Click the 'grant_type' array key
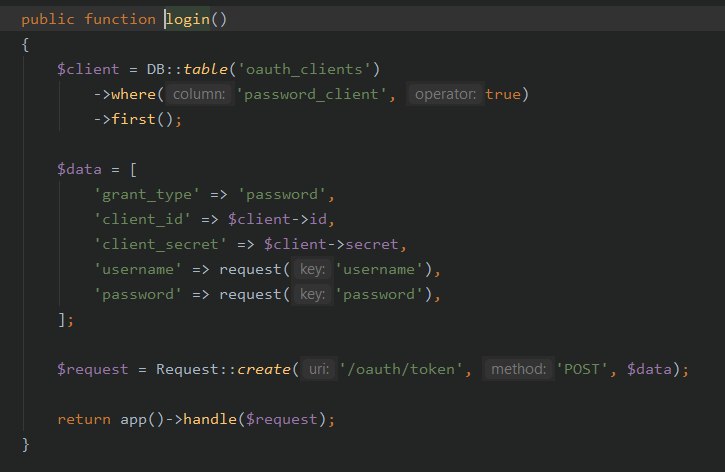 click(x=147, y=194)
